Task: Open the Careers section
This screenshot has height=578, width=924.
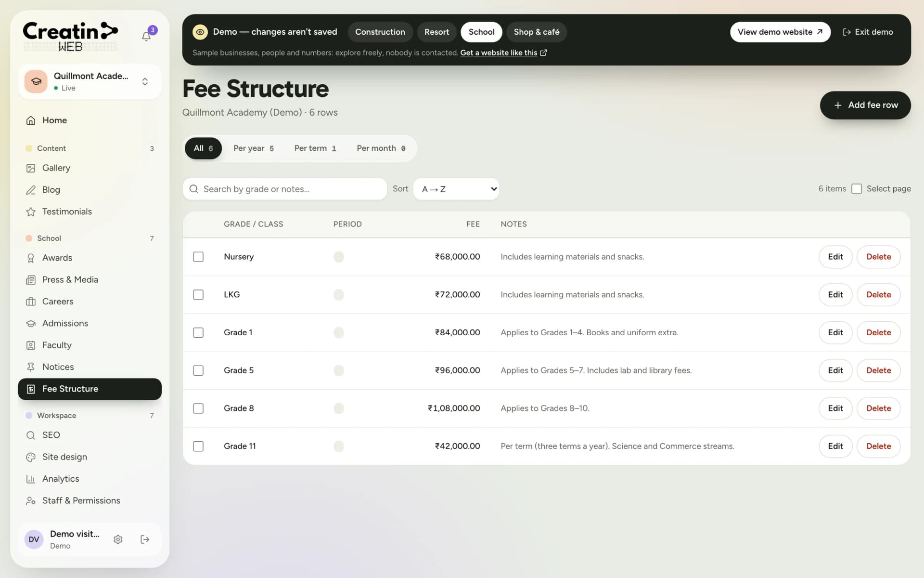Action: (x=90, y=302)
